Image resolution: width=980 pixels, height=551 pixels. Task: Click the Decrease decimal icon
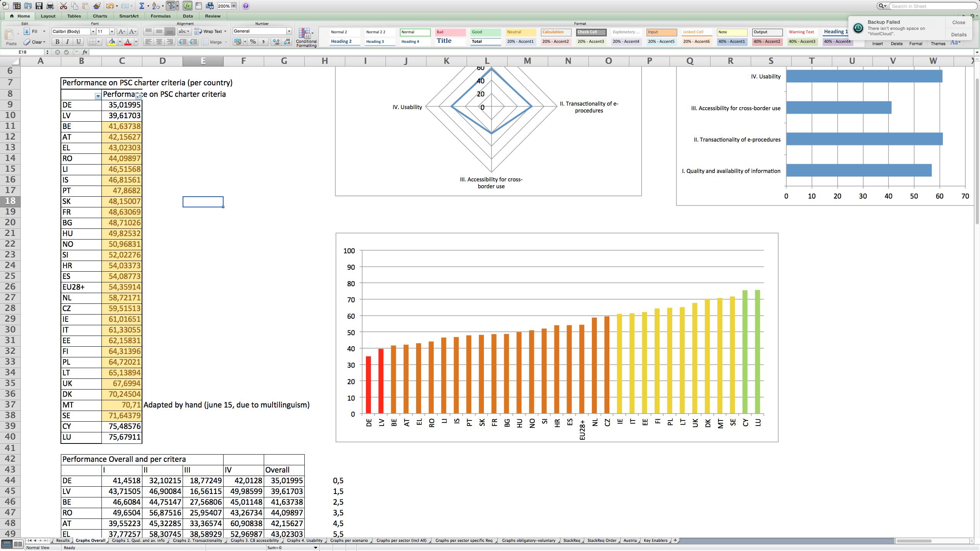(x=287, y=42)
